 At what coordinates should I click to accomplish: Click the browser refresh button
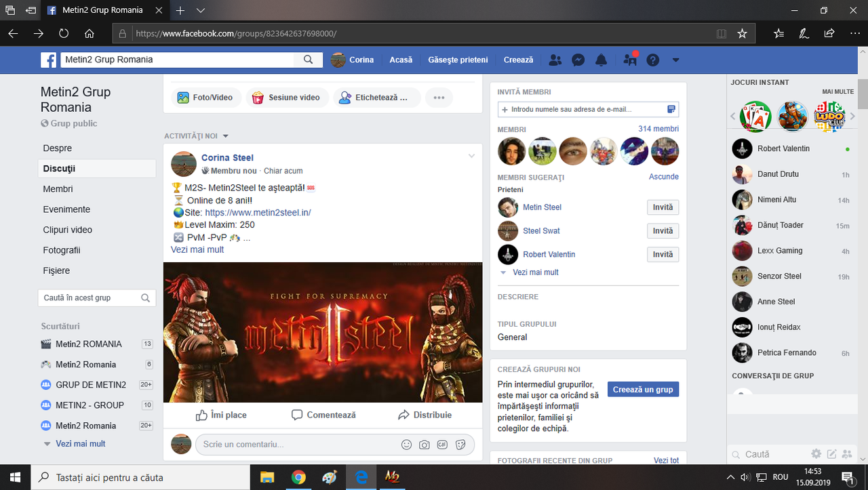coord(64,33)
